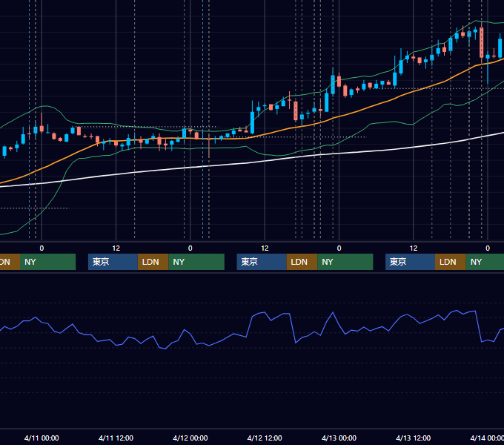The height and width of the screenshot is (445, 504).
Task: Click the LDN session block on 4/13
Action: point(451,262)
